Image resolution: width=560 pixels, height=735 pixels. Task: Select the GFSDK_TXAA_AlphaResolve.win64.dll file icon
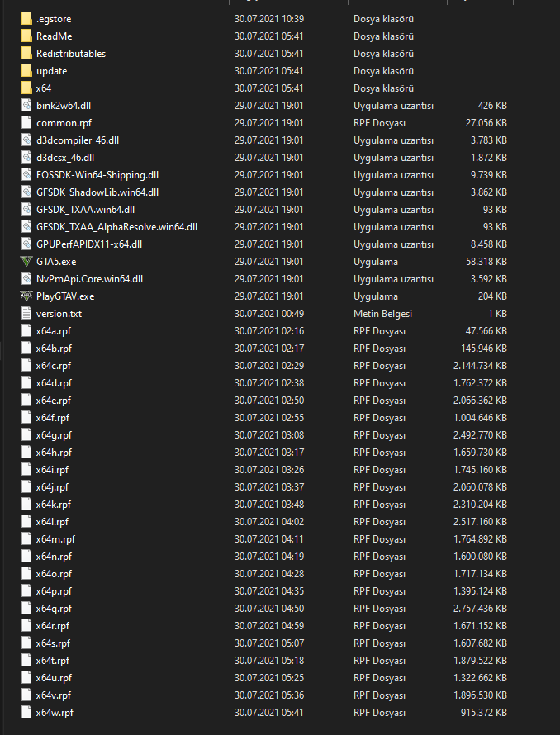[x=26, y=227]
